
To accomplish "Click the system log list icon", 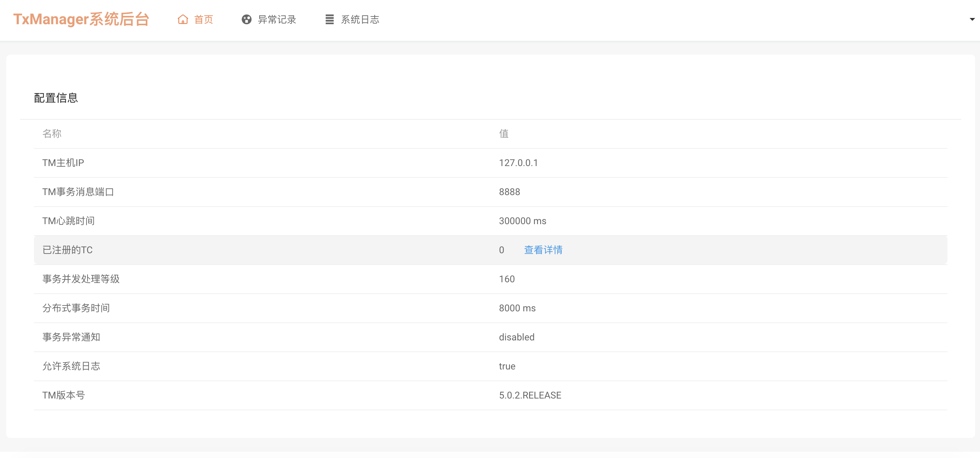I will click(x=329, y=19).
